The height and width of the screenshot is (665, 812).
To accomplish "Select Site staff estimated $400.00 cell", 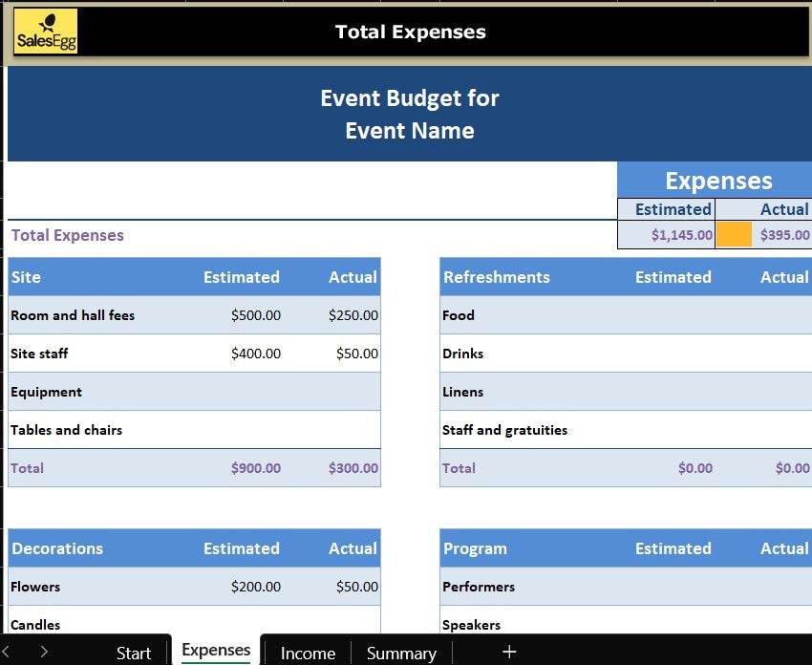I will pyautogui.click(x=255, y=354).
